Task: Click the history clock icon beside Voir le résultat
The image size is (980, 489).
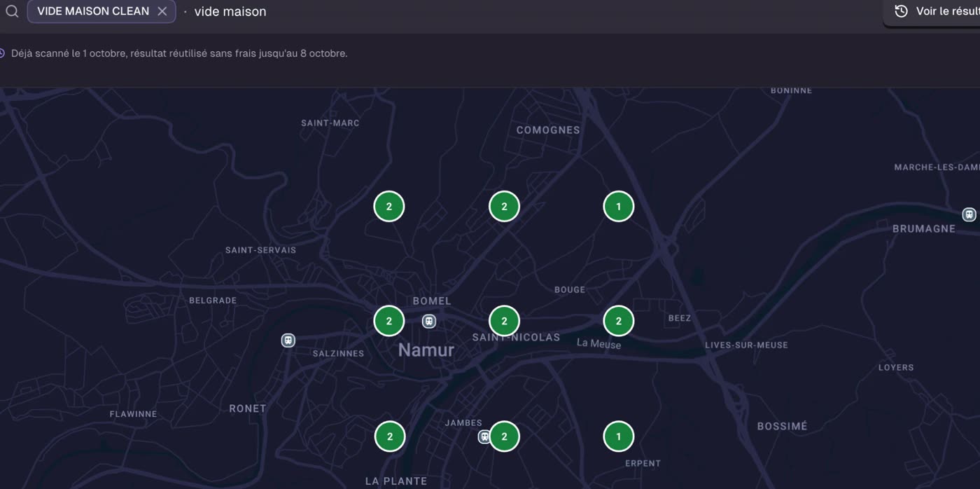Action: (902, 11)
